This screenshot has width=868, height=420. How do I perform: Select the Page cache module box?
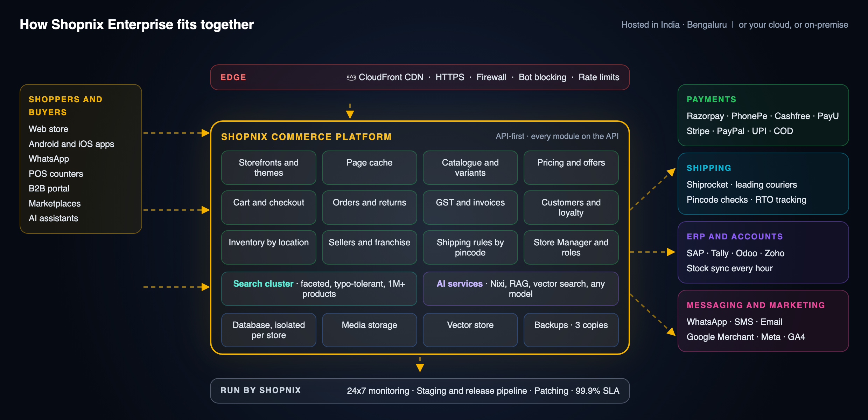[x=370, y=168]
